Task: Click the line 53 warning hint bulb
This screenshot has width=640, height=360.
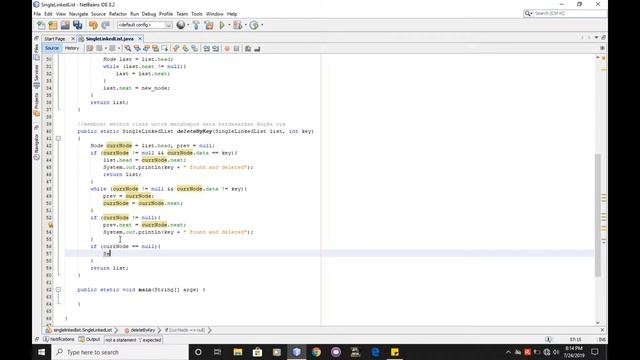Action: 50,225
